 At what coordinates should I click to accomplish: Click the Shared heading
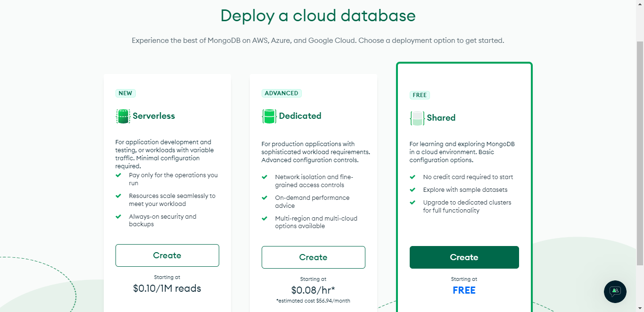click(x=441, y=118)
